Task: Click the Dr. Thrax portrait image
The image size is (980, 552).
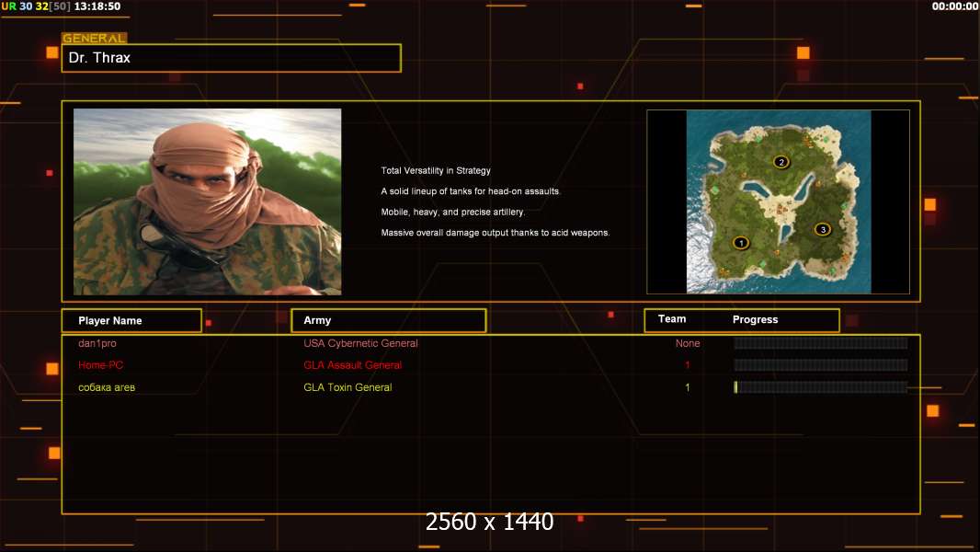Action: (208, 201)
